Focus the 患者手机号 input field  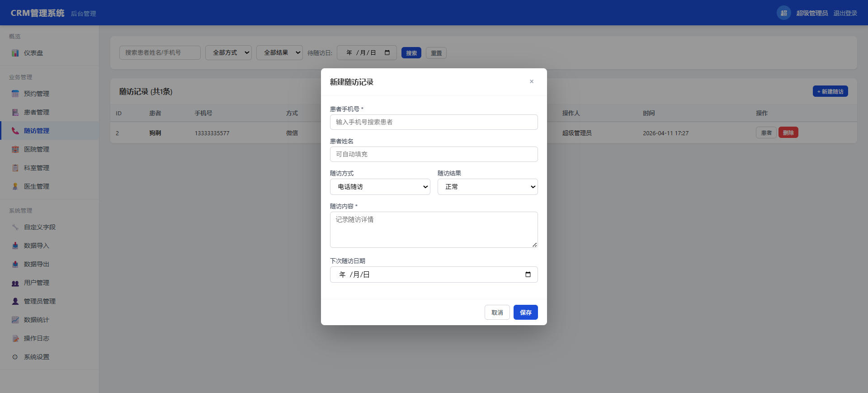(434, 122)
